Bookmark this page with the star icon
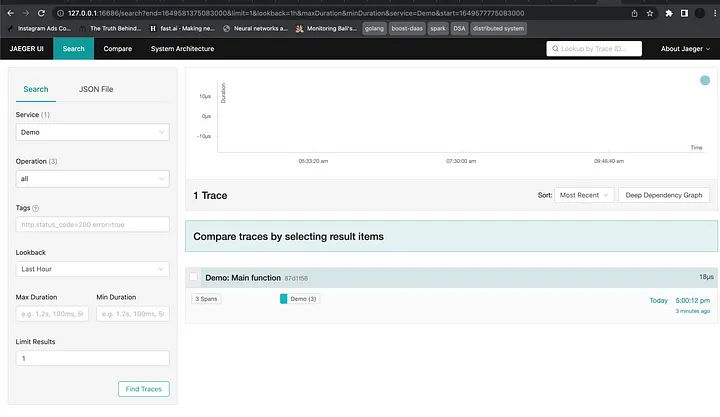This screenshot has height=417, width=720. pos(652,13)
